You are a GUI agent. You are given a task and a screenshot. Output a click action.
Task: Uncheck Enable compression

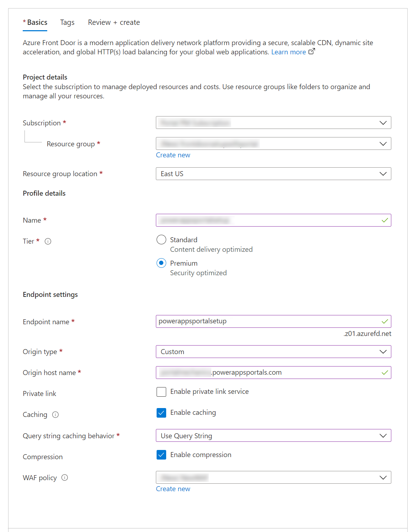(161, 455)
